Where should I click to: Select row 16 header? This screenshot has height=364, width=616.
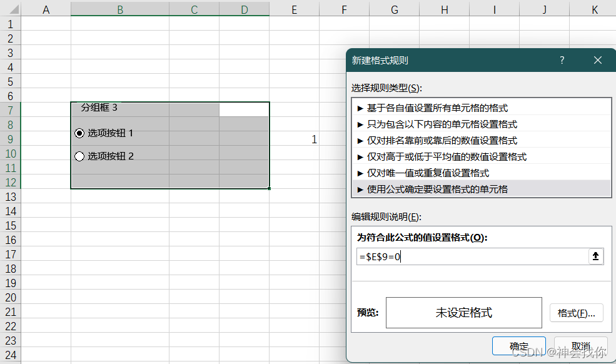[10, 240]
